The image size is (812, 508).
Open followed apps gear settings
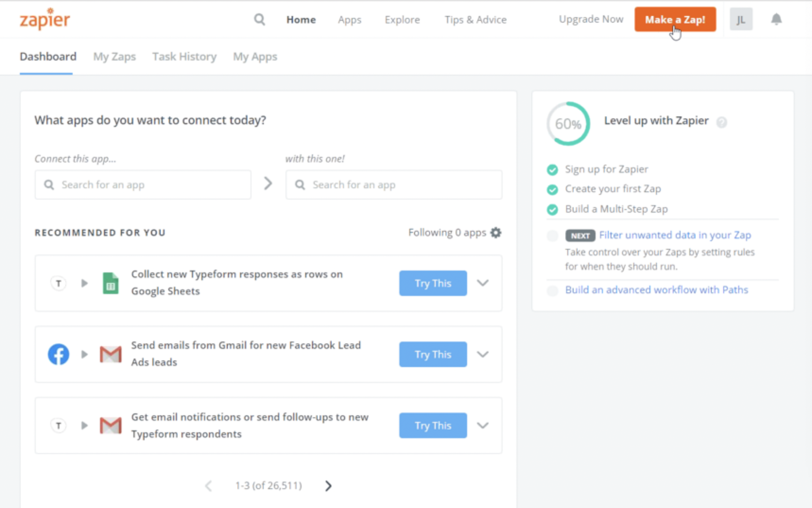pyautogui.click(x=496, y=233)
